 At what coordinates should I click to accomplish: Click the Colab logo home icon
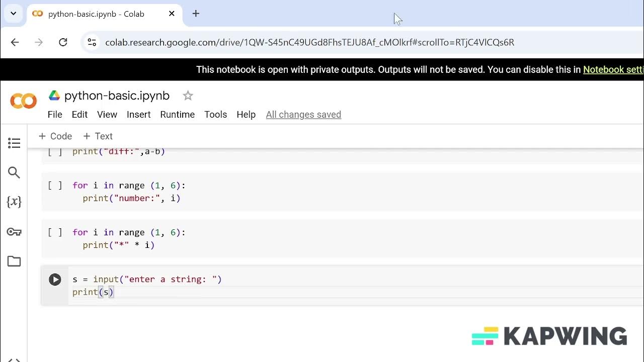[24, 101]
